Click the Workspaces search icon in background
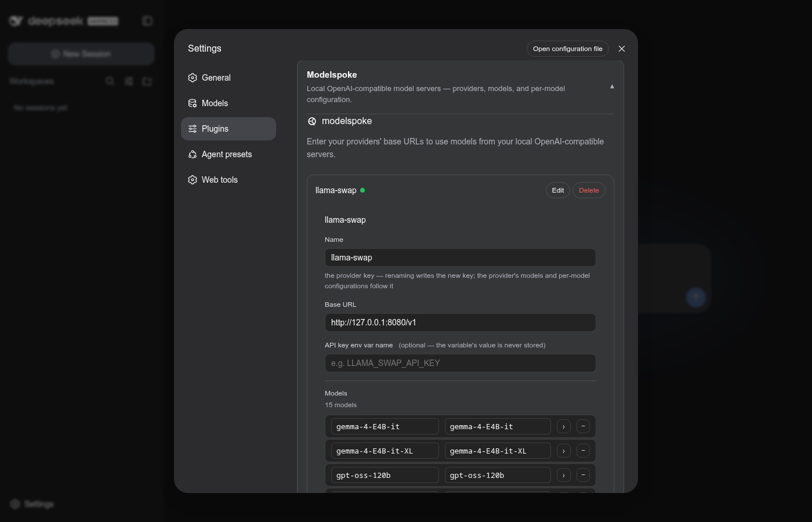 point(110,81)
